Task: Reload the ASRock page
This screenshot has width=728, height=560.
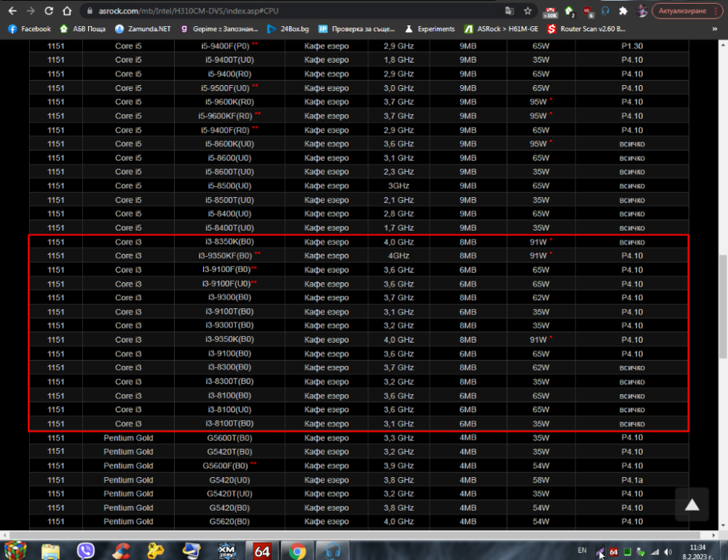Action: pos(49,10)
